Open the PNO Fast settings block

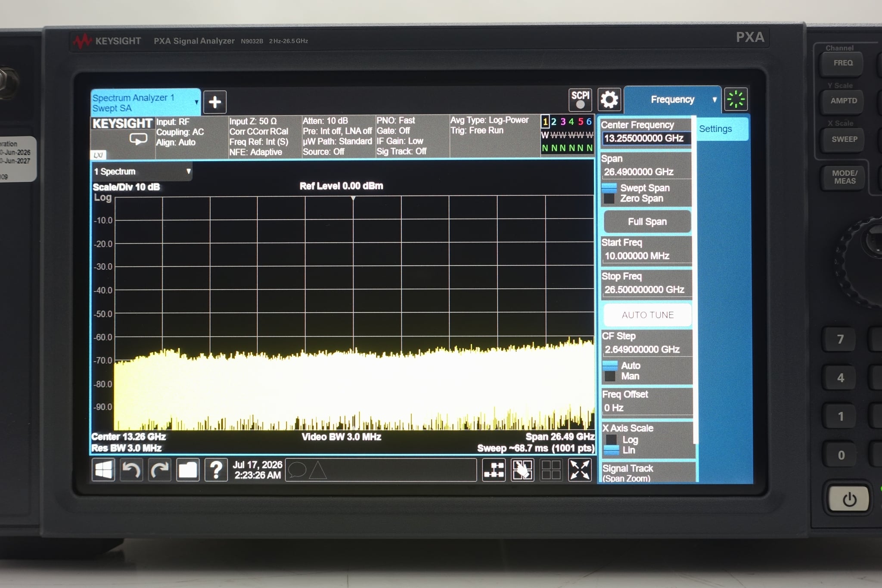click(x=412, y=136)
